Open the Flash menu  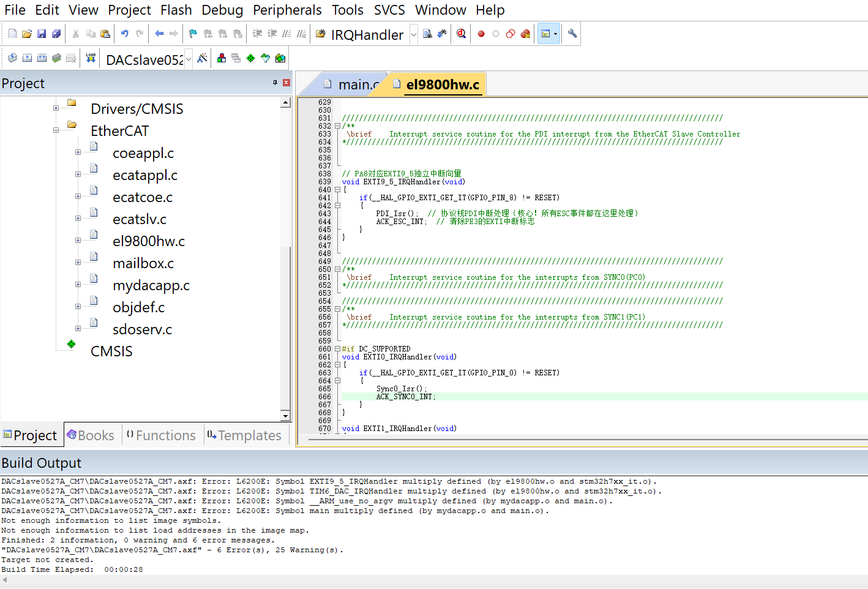pyautogui.click(x=176, y=10)
